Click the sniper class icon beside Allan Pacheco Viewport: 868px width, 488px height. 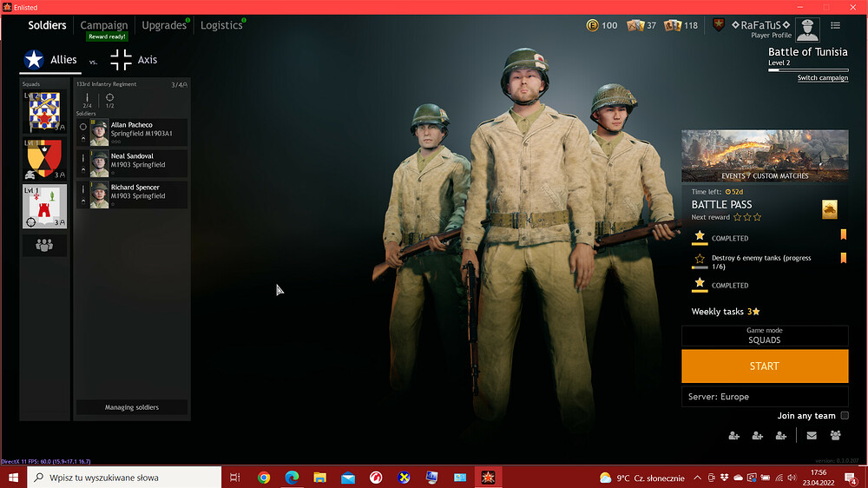(x=83, y=127)
